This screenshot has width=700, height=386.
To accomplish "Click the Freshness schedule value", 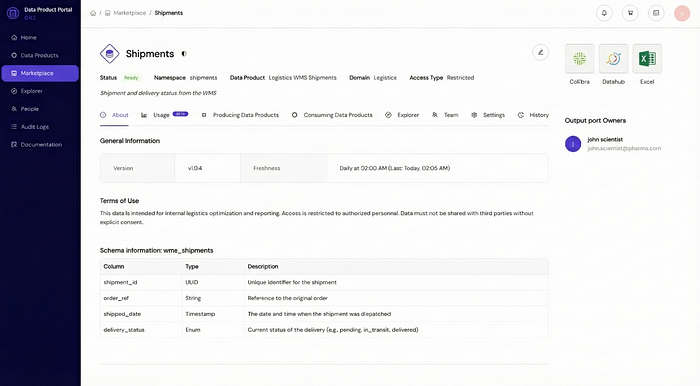I will click(395, 168).
